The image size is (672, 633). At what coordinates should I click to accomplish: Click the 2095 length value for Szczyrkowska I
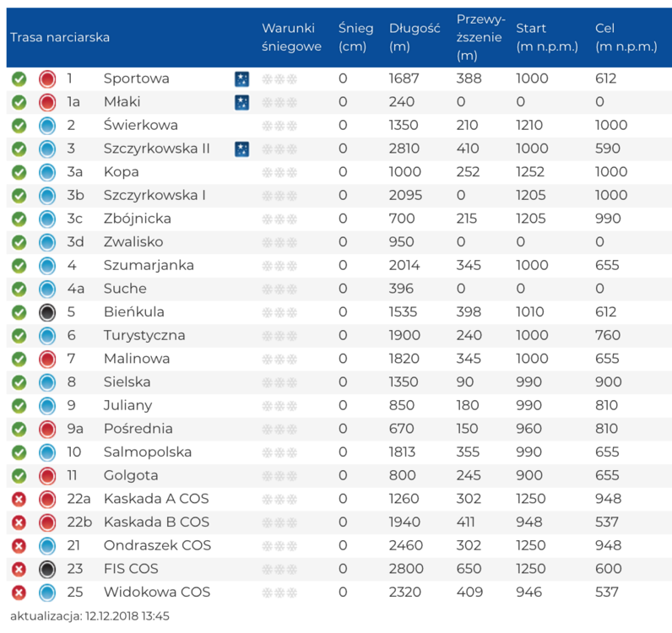405,196
